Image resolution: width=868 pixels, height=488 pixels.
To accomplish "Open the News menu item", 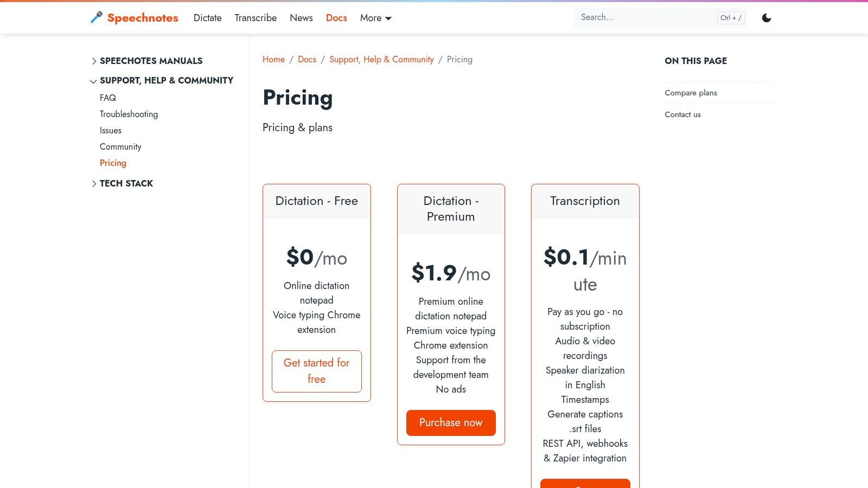I will (x=301, y=18).
